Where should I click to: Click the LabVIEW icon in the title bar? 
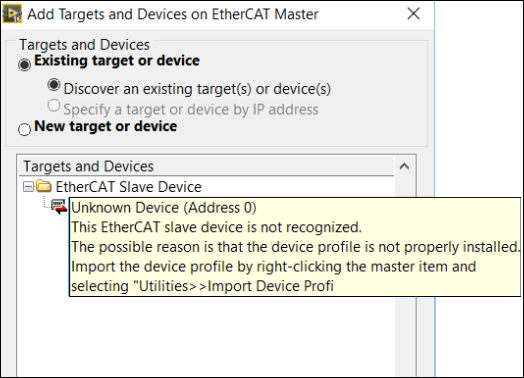pyautogui.click(x=12, y=14)
